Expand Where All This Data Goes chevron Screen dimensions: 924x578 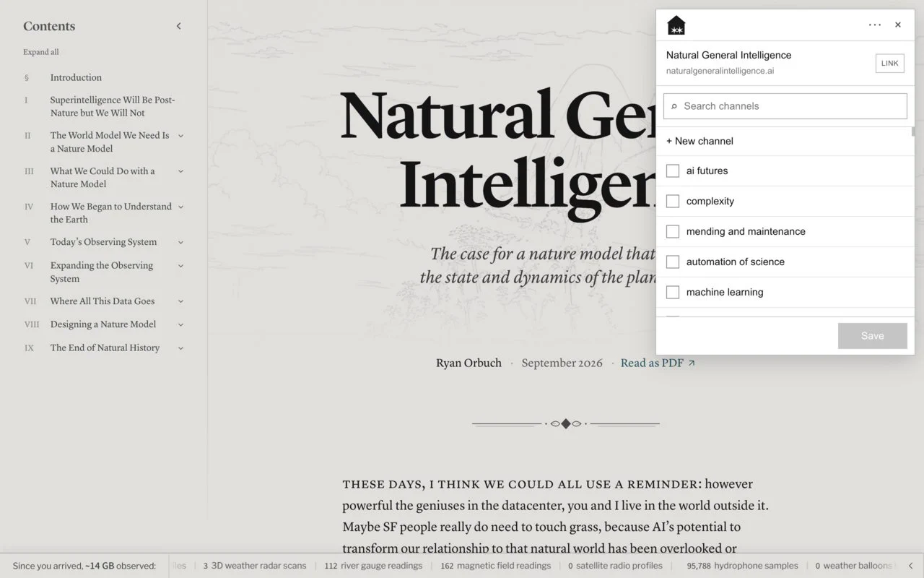(x=180, y=301)
